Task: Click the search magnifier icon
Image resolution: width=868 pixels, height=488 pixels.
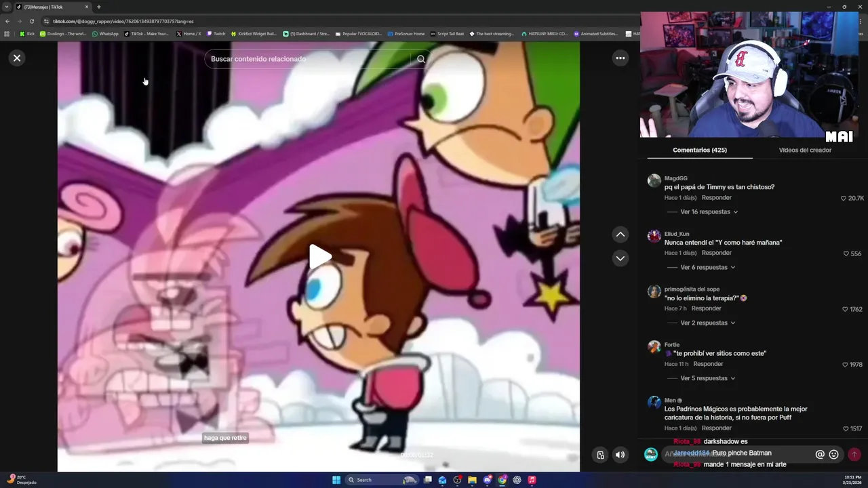Action: pyautogui.click(x=421, y=59)
